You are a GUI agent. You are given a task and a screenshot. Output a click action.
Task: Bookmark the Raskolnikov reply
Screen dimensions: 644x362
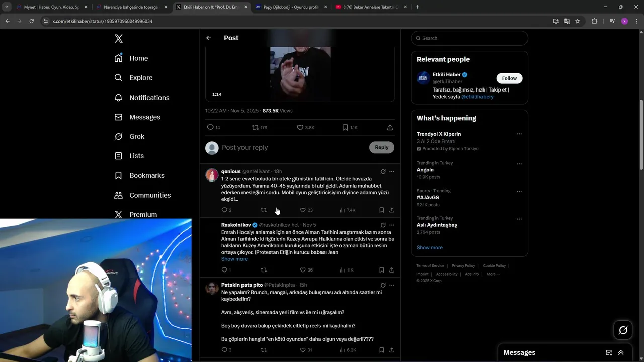[x=382, y=270]
